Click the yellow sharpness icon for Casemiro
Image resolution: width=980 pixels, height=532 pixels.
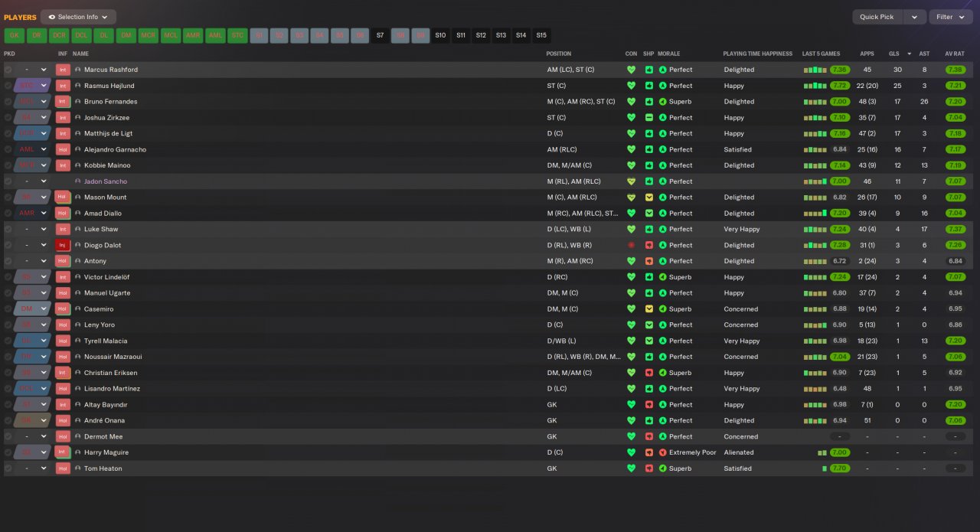coord(648,309)
